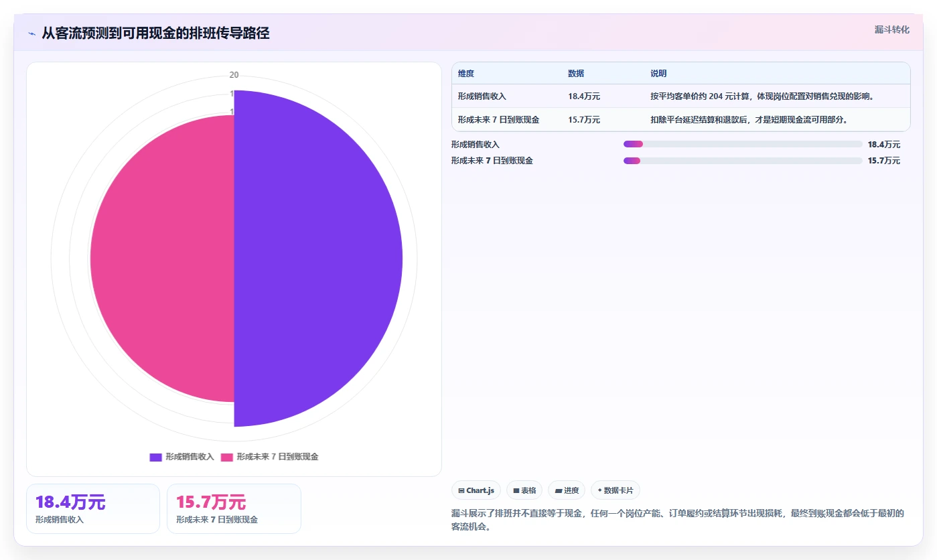
Task: Click the icon inside the 表格 chip
Action: point(516,490)
